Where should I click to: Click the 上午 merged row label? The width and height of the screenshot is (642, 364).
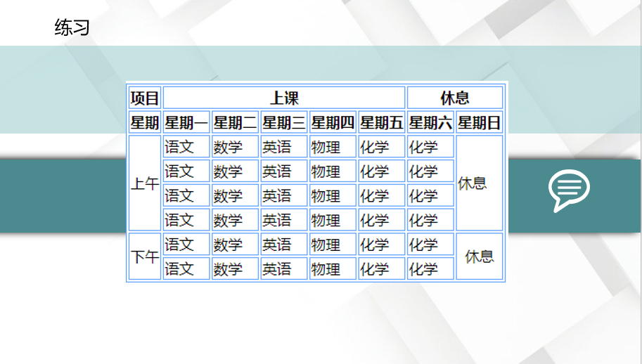pos(145,183)
